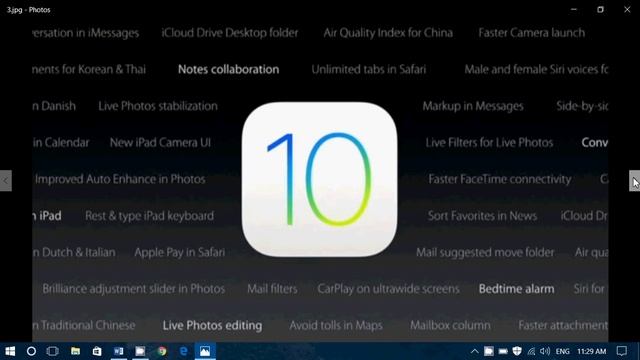Click 'Live Filters for Live Photos' text
The image size is (640, 360).
(489, 142)
